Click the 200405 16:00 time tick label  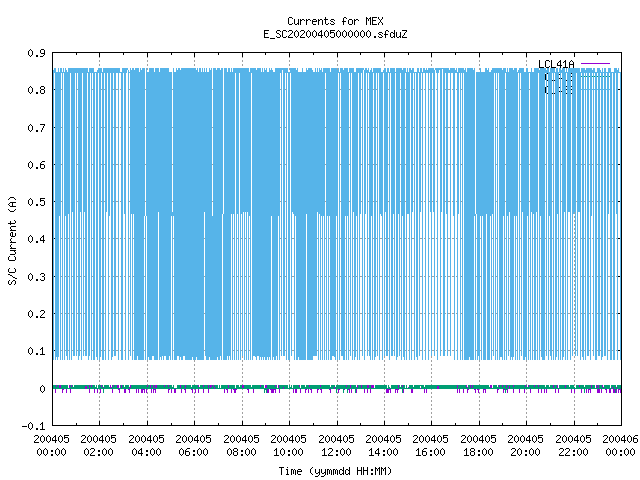[x=431, y=445]
